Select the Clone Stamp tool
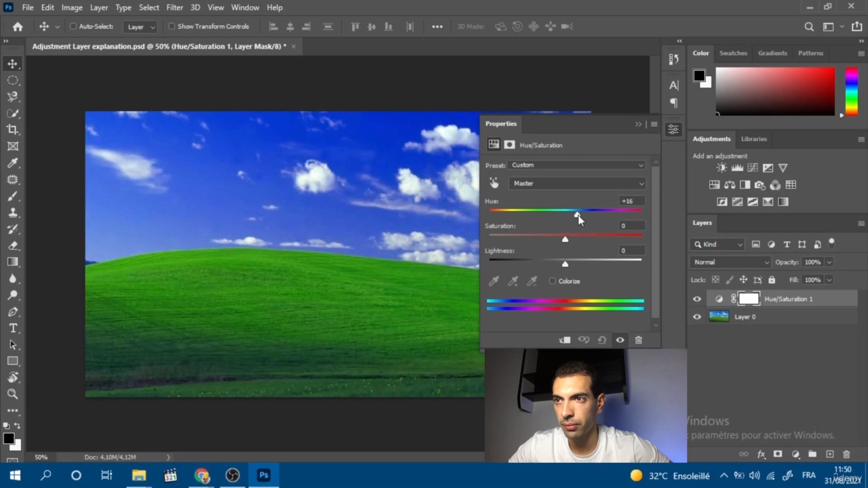Viewport: 868px width, 488px height. [x=13, y=212]
